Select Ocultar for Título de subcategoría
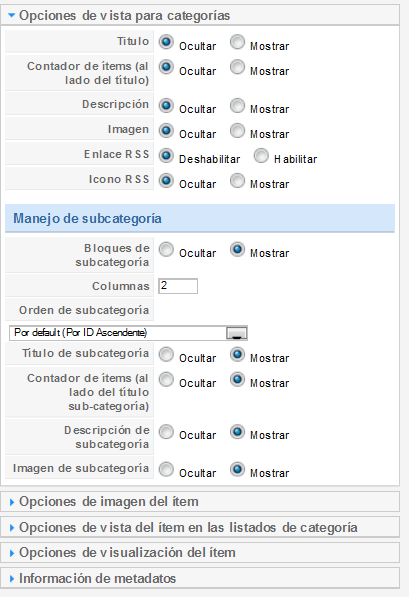This screenshot has height=597, width=409. click(x=166, y=354)
